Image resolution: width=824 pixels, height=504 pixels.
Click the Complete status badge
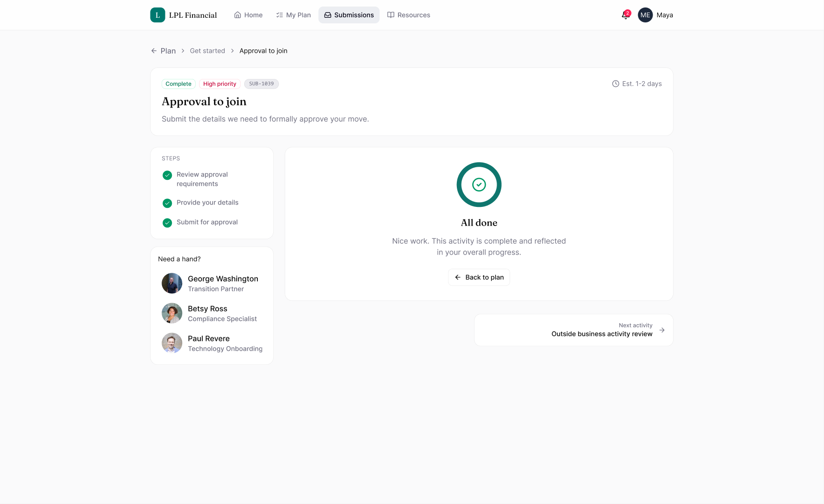click(178, 84)
